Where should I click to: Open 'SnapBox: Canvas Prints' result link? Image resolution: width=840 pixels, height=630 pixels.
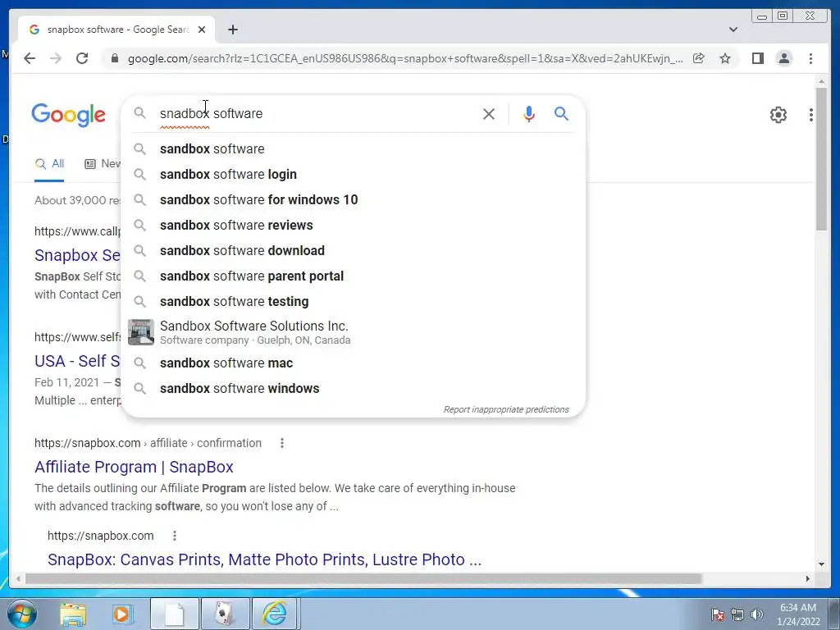(265, 559)
